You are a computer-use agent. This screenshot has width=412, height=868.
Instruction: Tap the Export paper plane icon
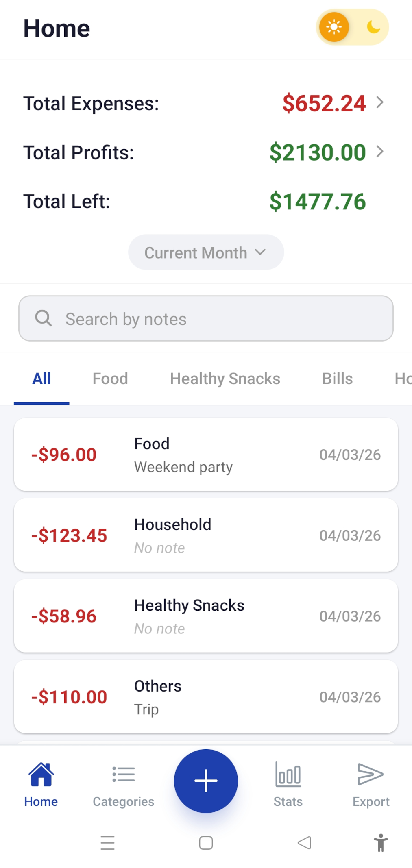point(371,775)
